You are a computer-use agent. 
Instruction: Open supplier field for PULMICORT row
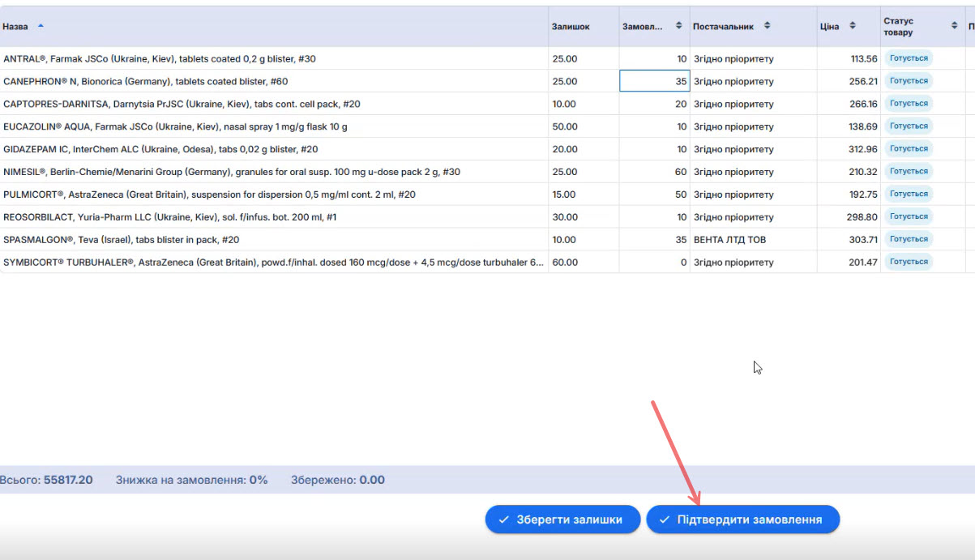coord(753,195)
